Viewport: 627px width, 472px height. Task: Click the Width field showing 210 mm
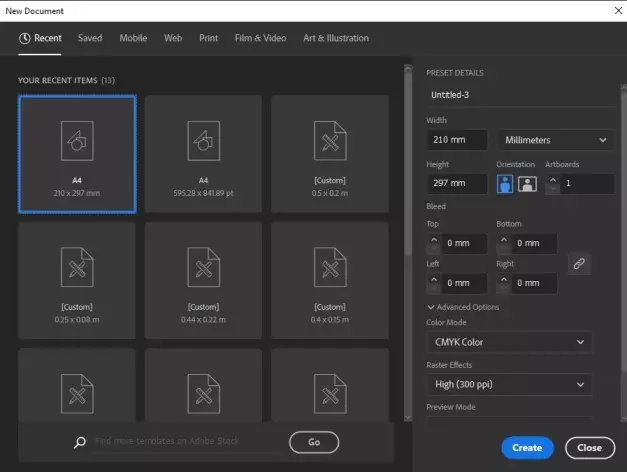click(457, 140)
